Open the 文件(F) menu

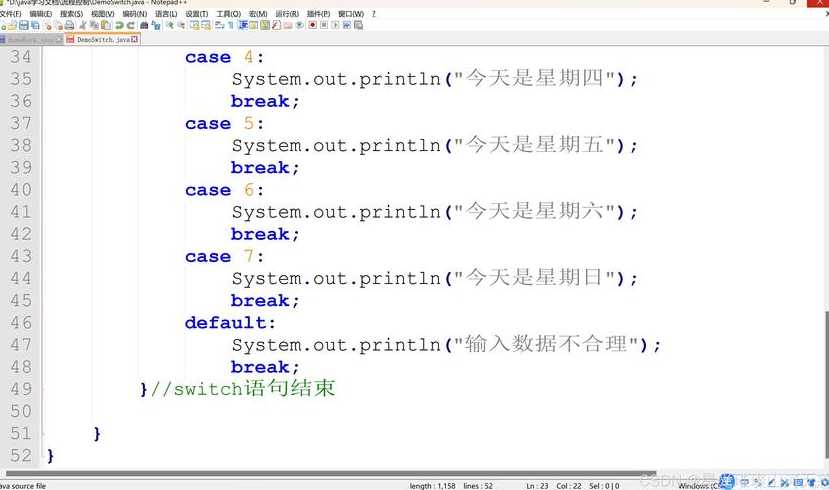(x=11, y=14)
